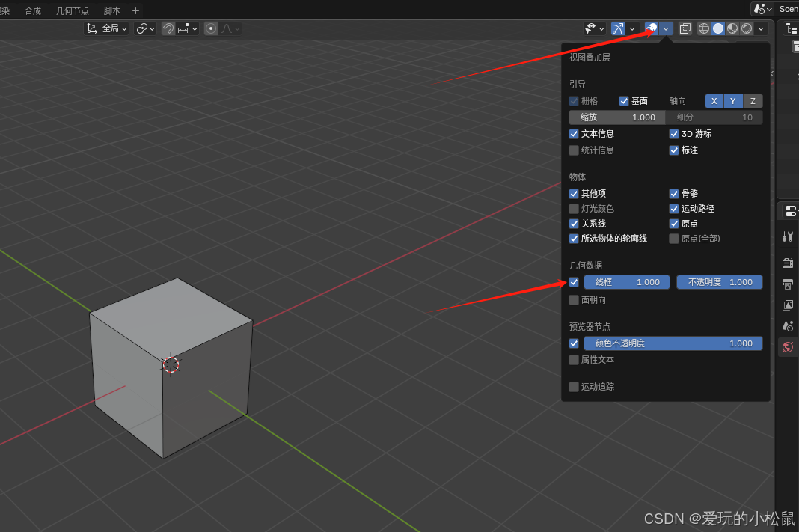This screenshot has width=799, height=532.
Task: Toggle the Y axis button
Action: coord(732,101)
